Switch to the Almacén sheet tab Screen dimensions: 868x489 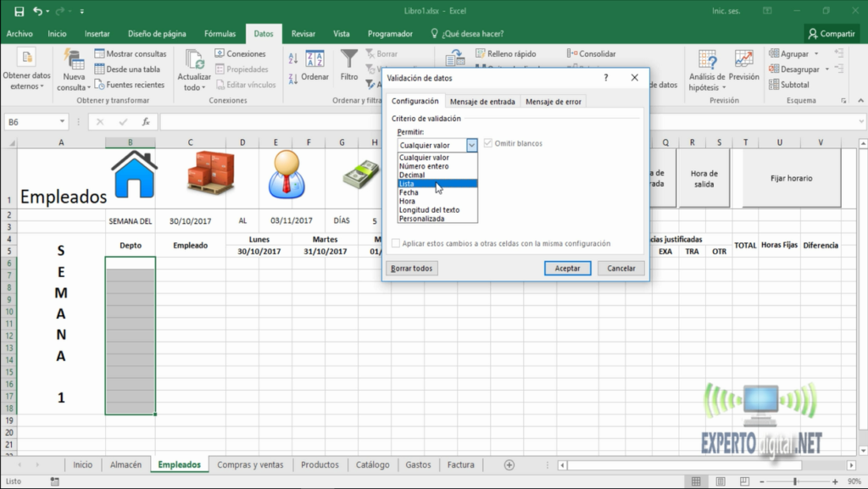126,464
